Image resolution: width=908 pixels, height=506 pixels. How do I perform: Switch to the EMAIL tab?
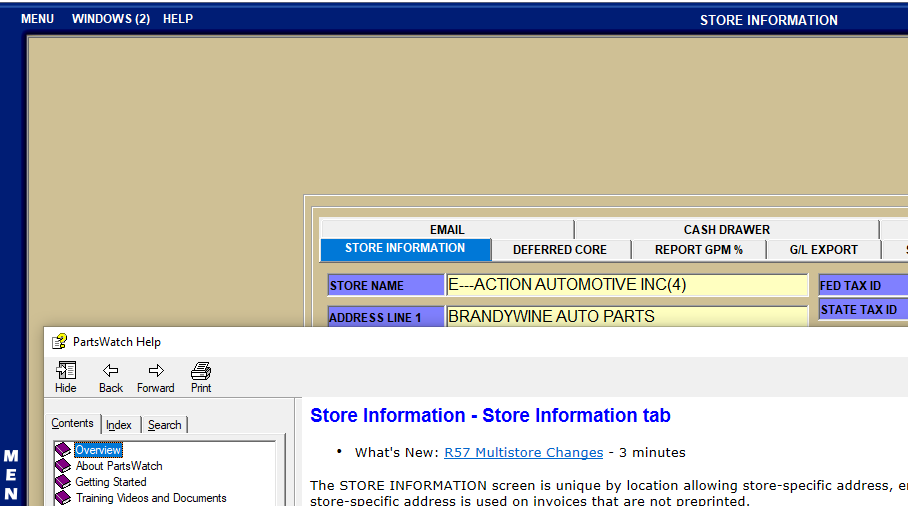447,229
